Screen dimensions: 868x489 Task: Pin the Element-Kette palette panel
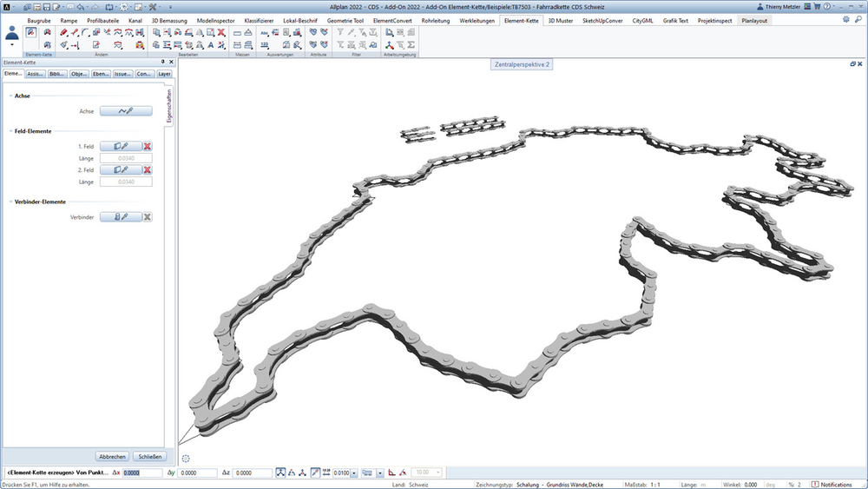[163, 62]
